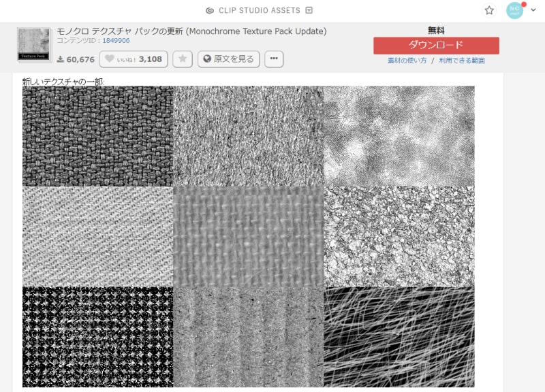Click the scratchy fiber lines texture preview
Viewport: 545px width, 392px height.
[399, 337]
